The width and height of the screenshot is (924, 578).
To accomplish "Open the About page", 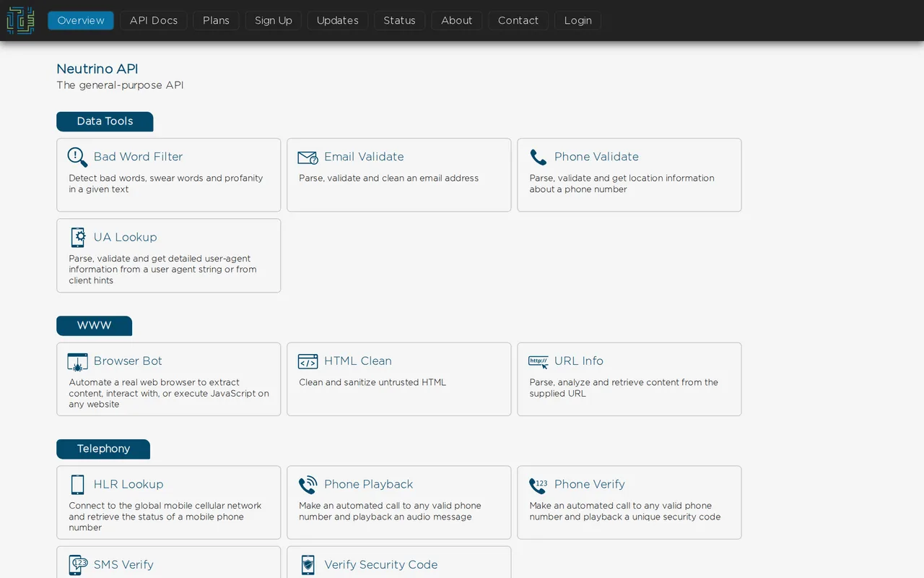I will (457, 20).
